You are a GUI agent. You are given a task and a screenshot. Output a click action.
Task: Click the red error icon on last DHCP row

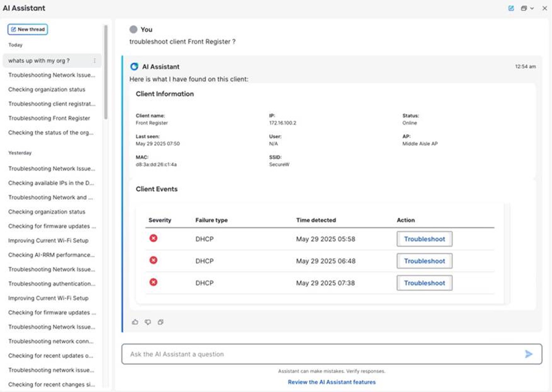153,282
